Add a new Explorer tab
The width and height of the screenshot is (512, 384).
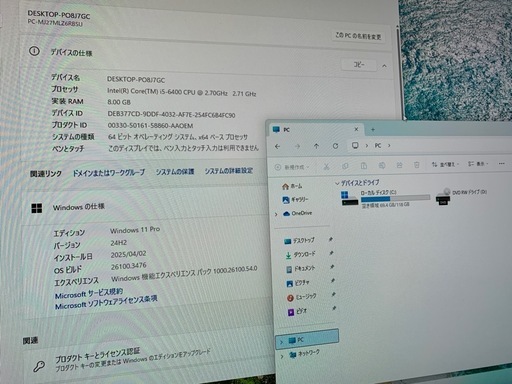point(373,129)
